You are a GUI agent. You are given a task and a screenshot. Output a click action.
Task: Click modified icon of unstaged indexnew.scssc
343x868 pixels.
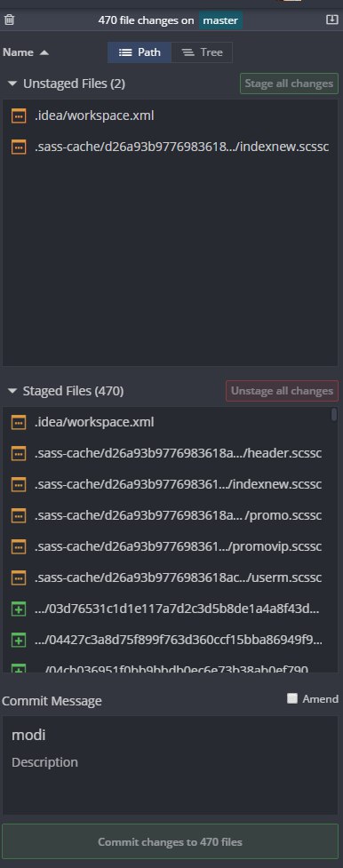(x=19, y=147)
